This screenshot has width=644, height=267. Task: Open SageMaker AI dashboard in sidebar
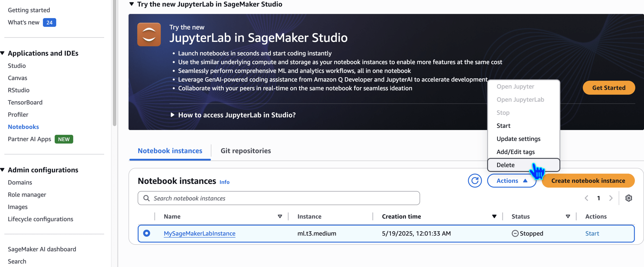42,249
